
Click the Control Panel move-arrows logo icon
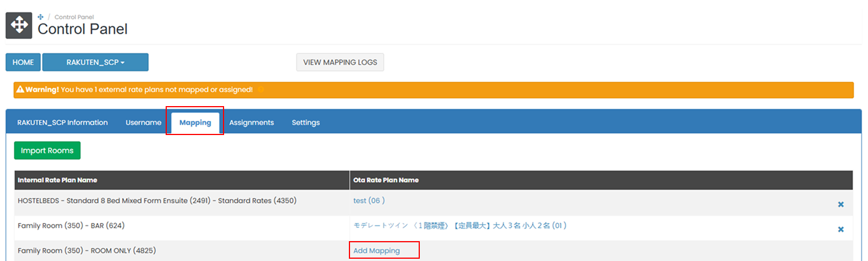click(19, 26)
